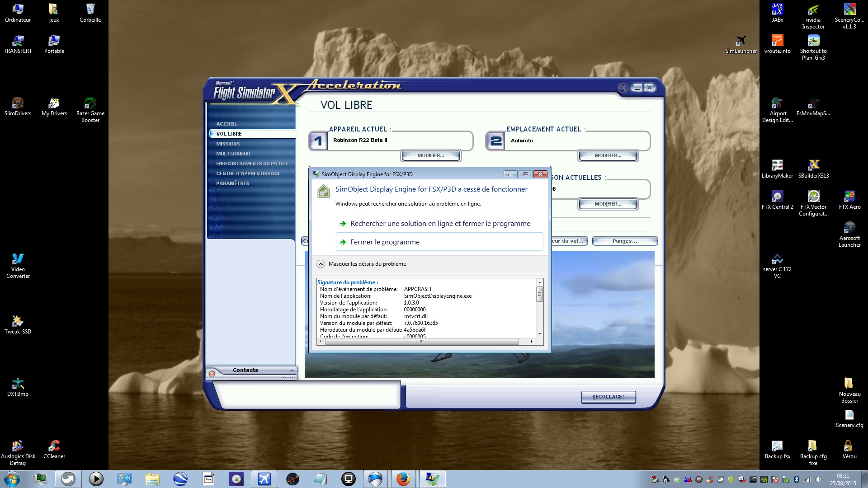Launch Auslogics Disk Defrag

tap(18, 453)
